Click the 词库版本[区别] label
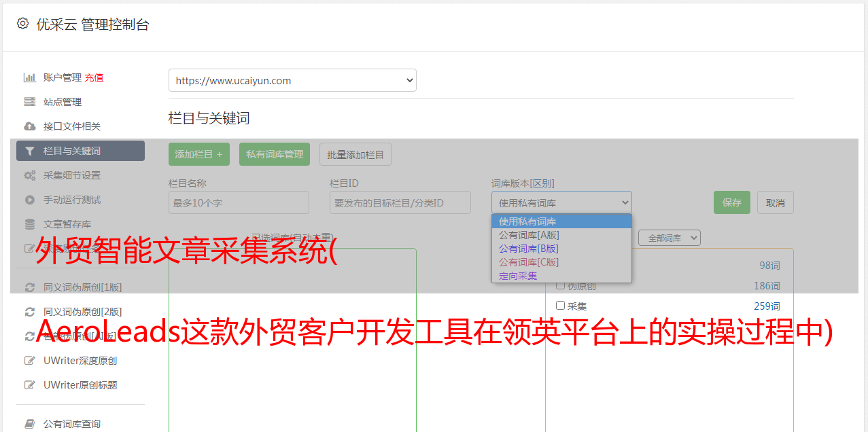The image size is (868, 432). pyautogui.click(x=523, y=183)
